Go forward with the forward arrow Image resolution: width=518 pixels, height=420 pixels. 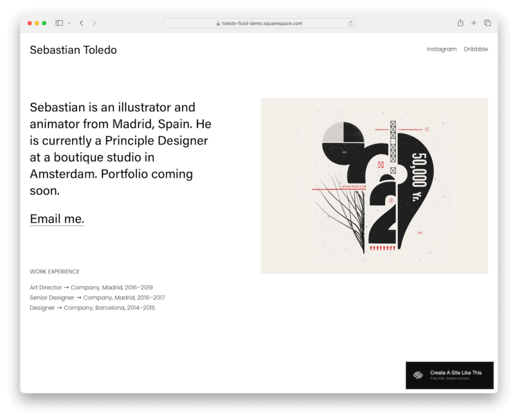94,23
